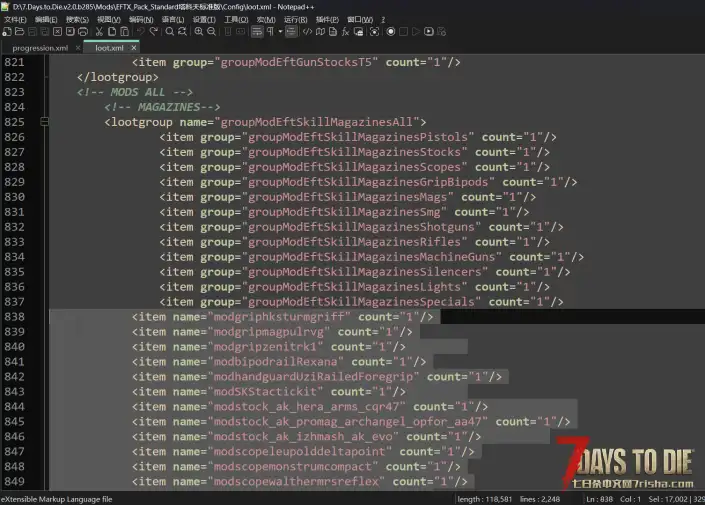Click the Zoom In toolbar icon

(199, 32)
